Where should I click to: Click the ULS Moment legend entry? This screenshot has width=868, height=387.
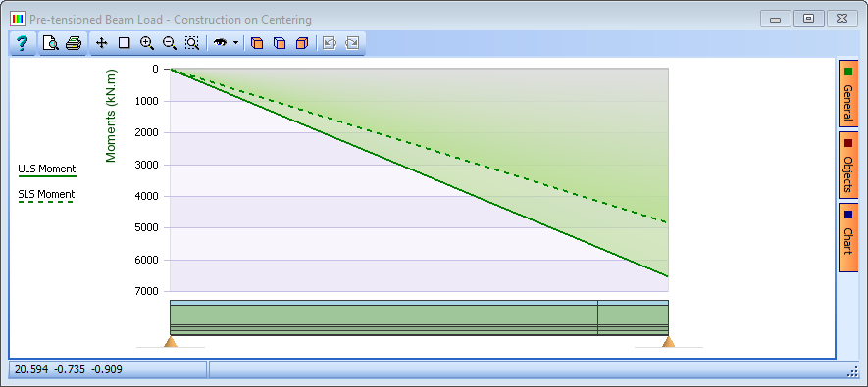click(x=47, y=169)
